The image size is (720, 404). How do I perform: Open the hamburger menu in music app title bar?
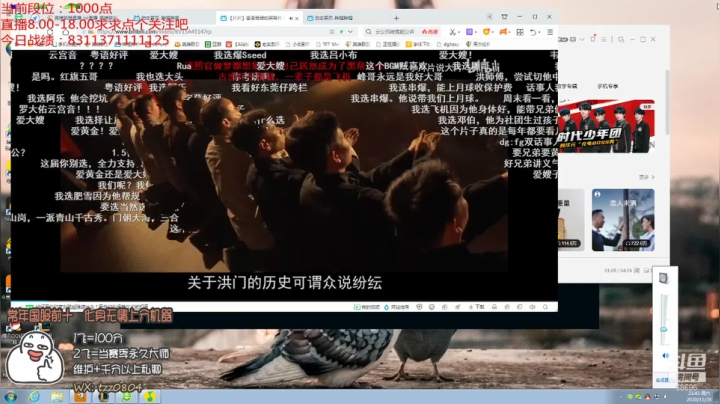(x=604, y=39)
